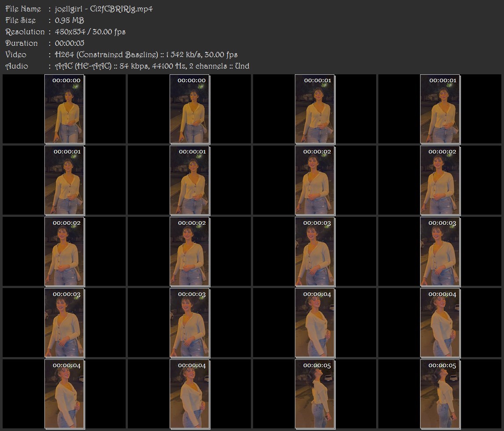Screen dimensions: 504x431
Task: Open the bottom-row leftmost 00:00:04 thumbnail
Action: point(64,394)
